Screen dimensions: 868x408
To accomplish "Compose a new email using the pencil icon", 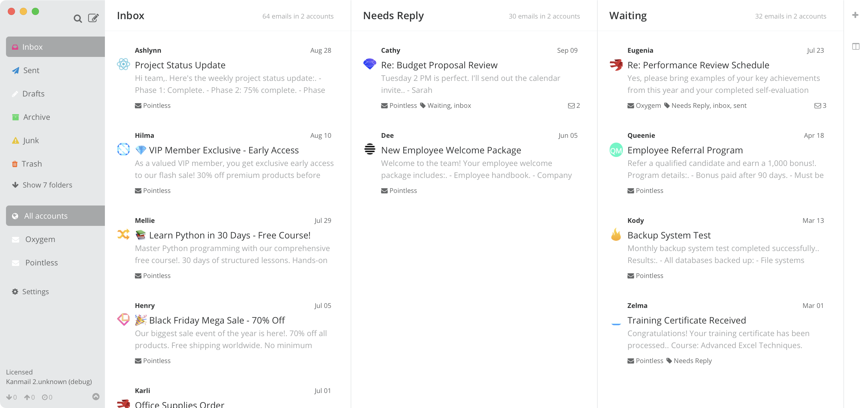I will click(x=93, y=18).
